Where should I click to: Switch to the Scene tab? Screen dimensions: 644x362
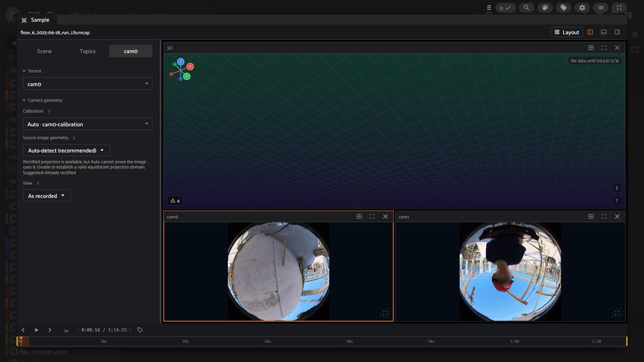pyautogui.click(x=44, y=51)
